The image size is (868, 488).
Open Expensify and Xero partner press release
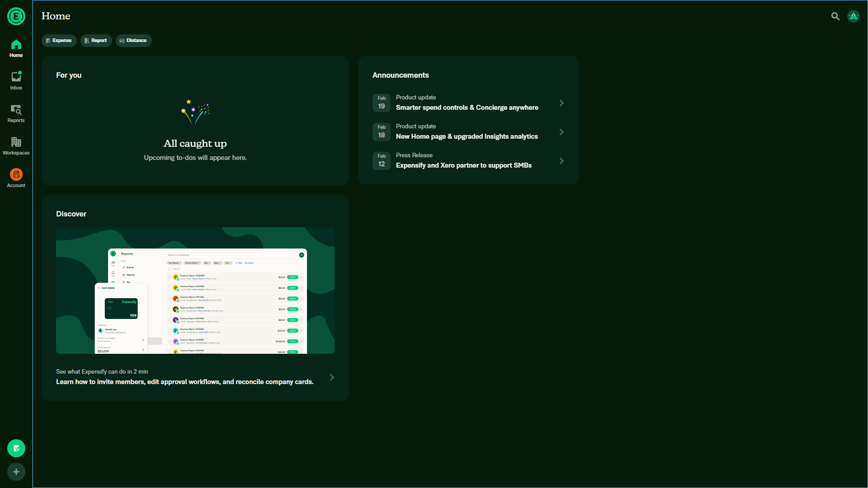pos(463,165)
